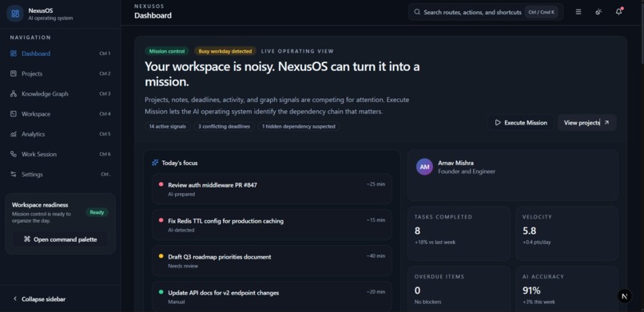Click the AI Accuracy 91% card
Image resolution: width=644 pixels, height=312 pixels.
coord(566,289)
